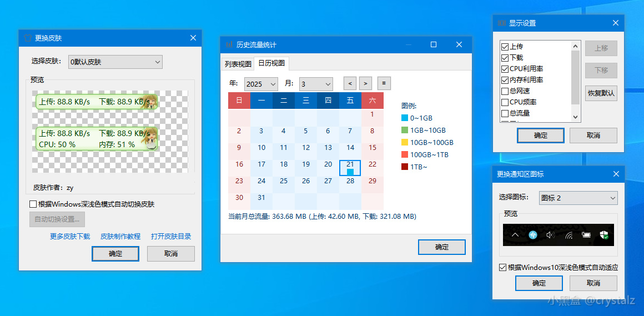Click the green 1GB~10GB legend swatch
The width and height of the screenshot is (644, 316).
[x=405, y=131]
